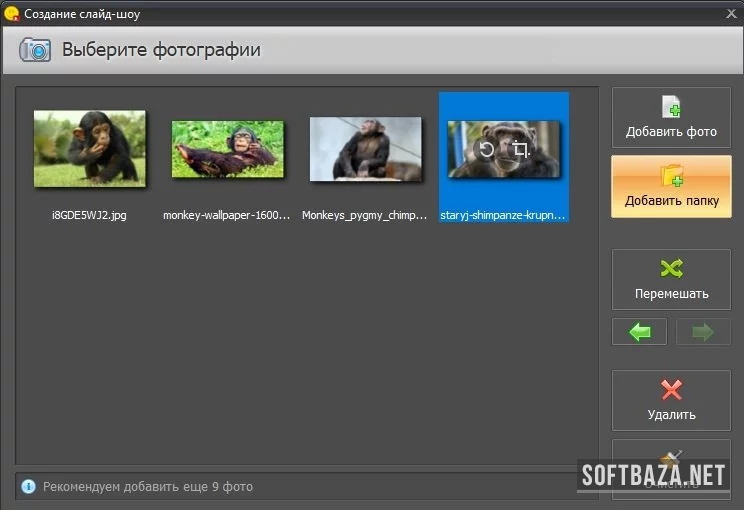Image resolution: width=744 pixels, height=510 pixels.
Task: Rotate the selected chimpanzee photo
Action: pos(486,150)
